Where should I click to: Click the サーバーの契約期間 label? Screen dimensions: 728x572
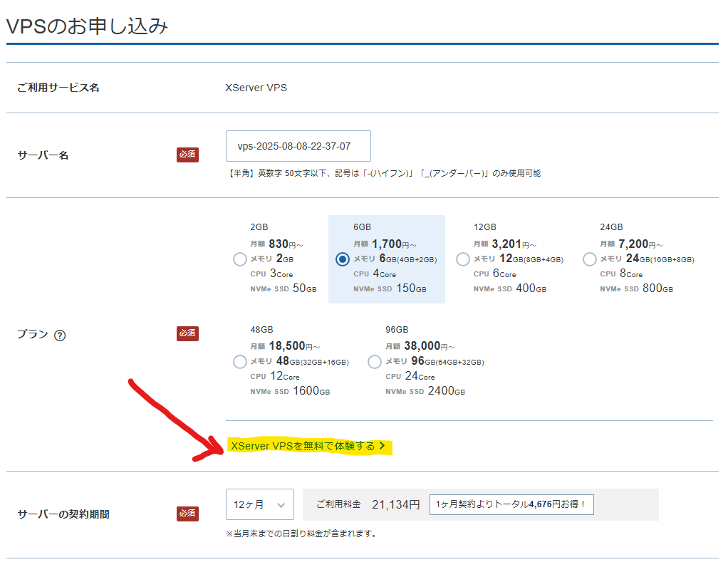coord(63,514)
